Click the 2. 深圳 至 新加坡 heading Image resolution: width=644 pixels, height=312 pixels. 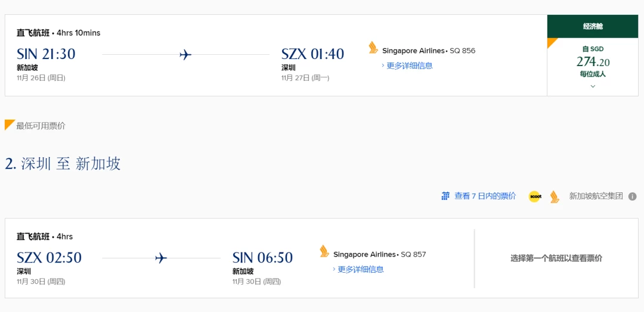click(x=63, y=164)
